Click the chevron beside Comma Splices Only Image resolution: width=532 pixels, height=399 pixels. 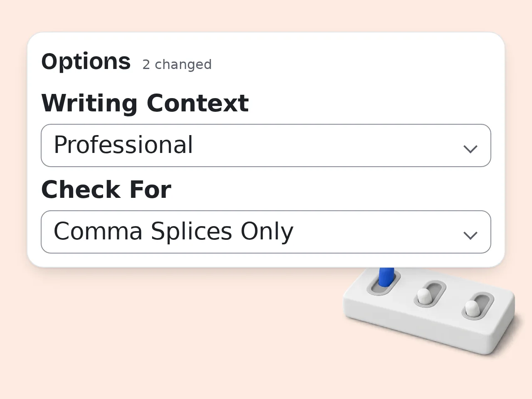coord(470,235)
